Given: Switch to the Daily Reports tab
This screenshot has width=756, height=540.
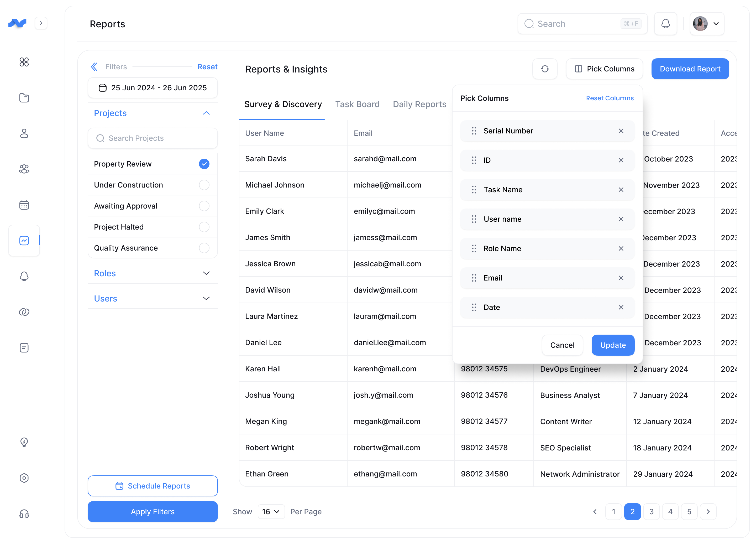Looking at the screenshot, I should (419, 105).
